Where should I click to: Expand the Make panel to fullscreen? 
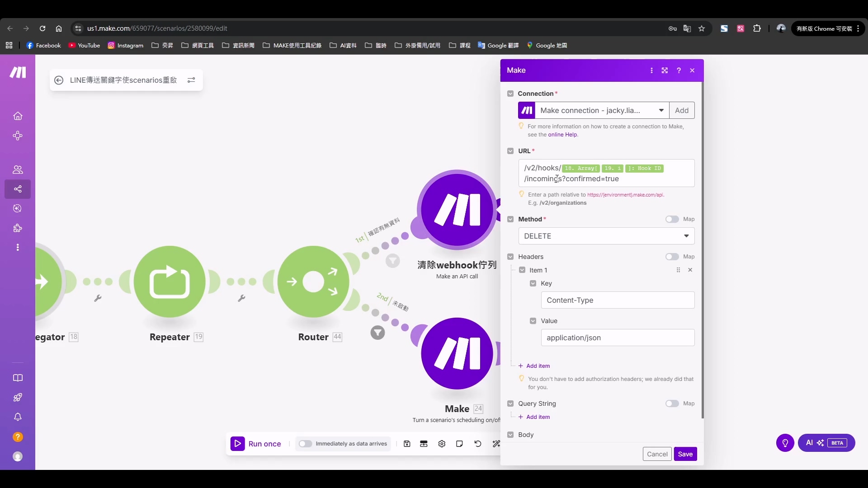coord(665,70)
